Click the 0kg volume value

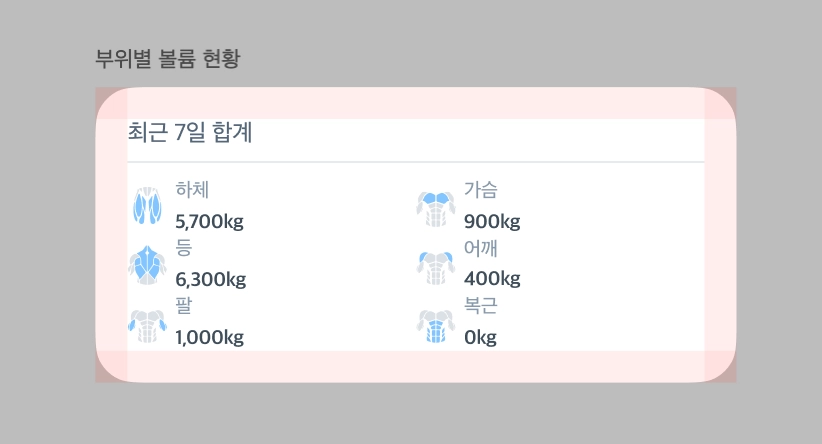click(x=480, y=337)
